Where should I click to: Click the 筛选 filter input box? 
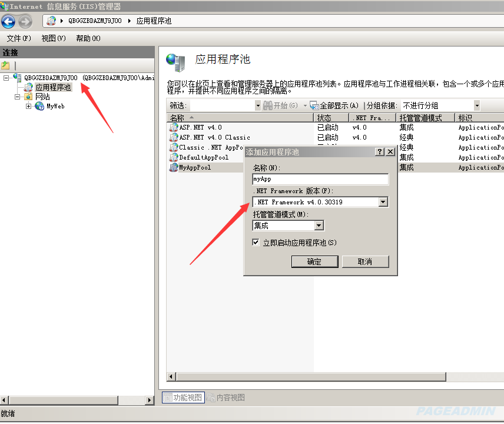click(x=223, y=105)
